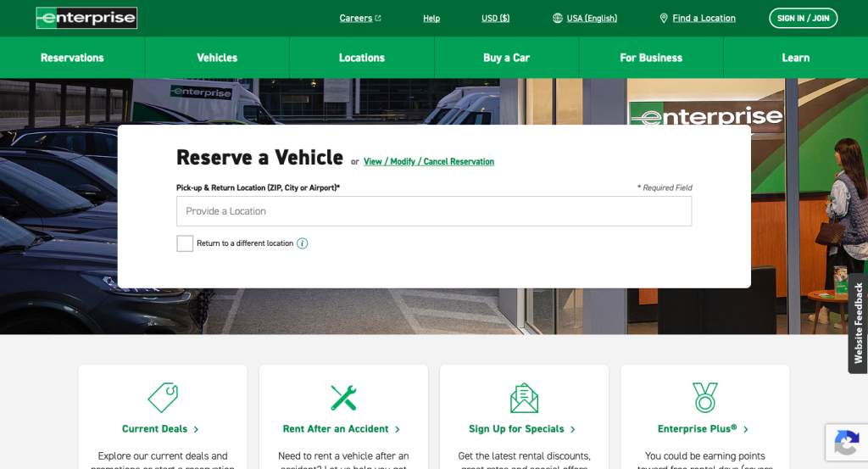This screenshot has height=469, width=868.
Task: Click the external link icon beside Careers
Action: [378, 19]
